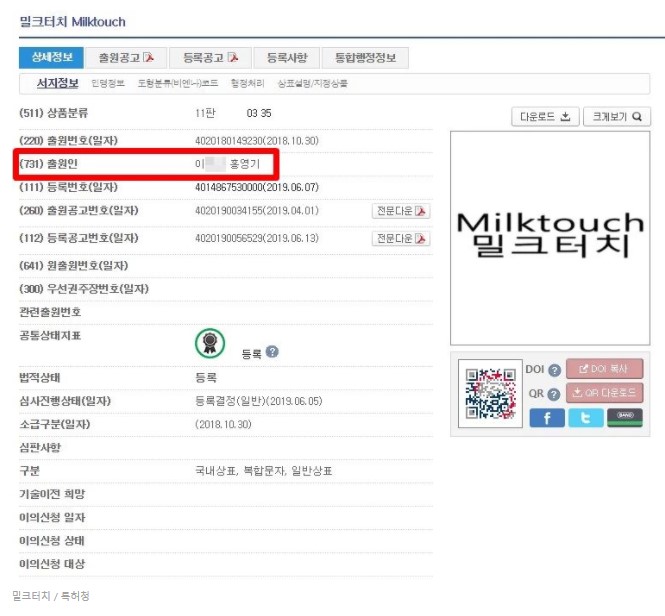Select the 행정처리 sub-tab
665x616 pixels.
coord(247,83)
